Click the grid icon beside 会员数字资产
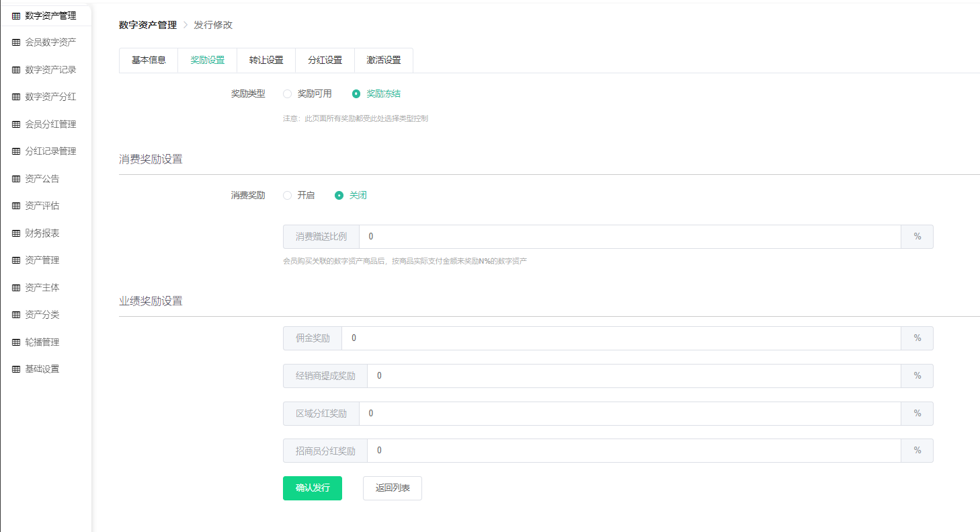The height and width of the screenshot is (532, 980). tap(16, 42)
